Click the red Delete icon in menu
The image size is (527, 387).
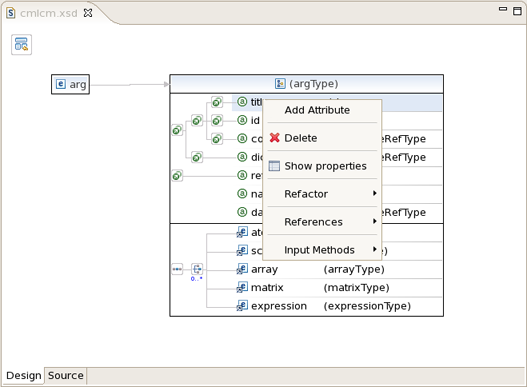click(x=275, y=138)
